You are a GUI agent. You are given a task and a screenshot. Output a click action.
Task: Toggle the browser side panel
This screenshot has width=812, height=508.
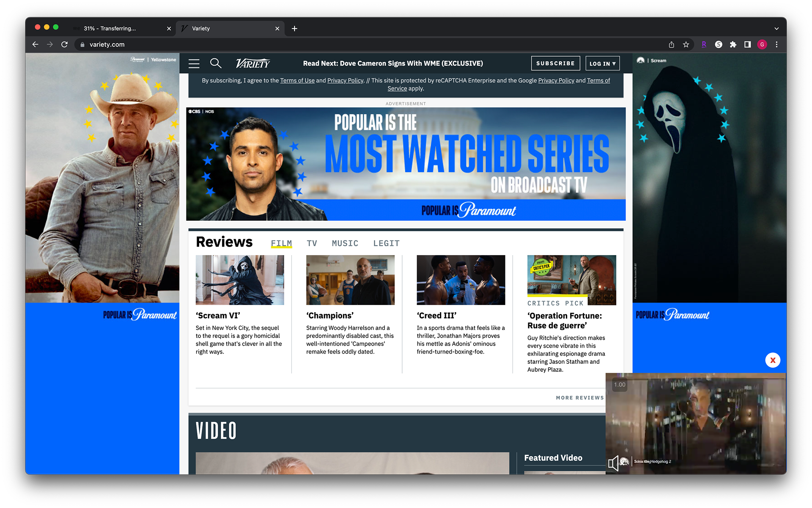click(747, 44)
